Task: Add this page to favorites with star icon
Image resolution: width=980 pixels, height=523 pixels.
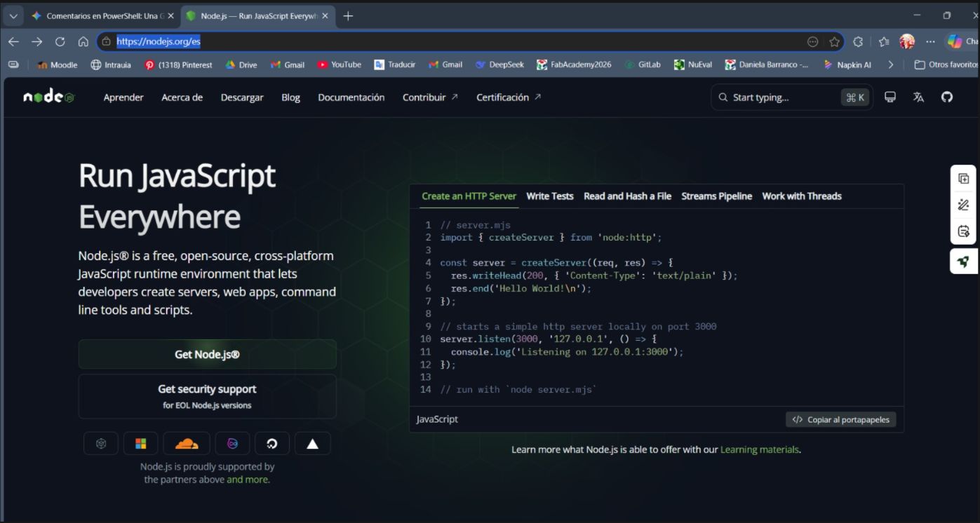Action: pos(834,42)
